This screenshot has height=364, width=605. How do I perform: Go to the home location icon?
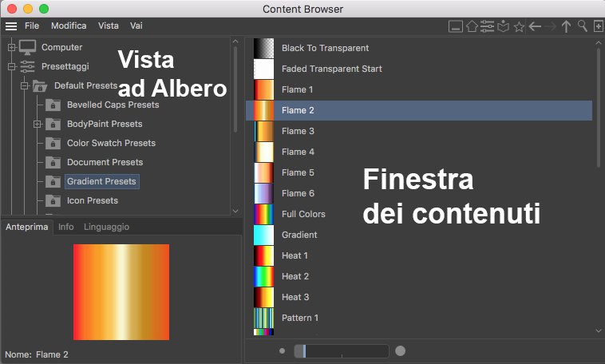[472, 26]
